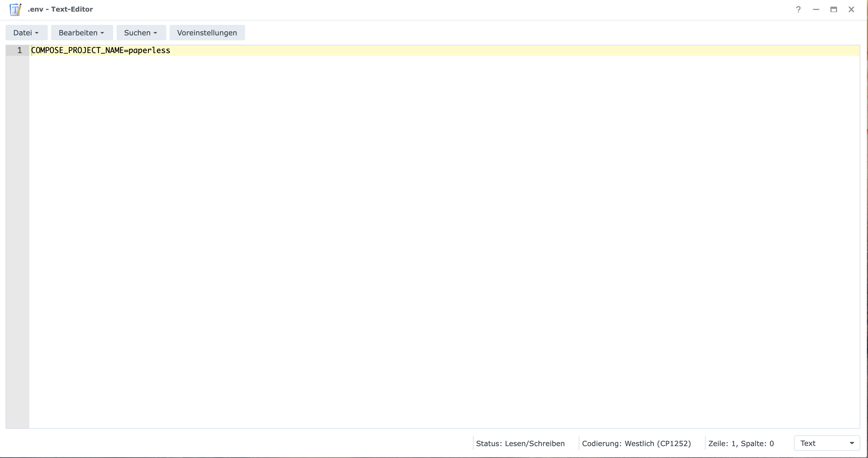Close the .env editor window
This screenshot has height=458, width=868.
tap(851, 9)
